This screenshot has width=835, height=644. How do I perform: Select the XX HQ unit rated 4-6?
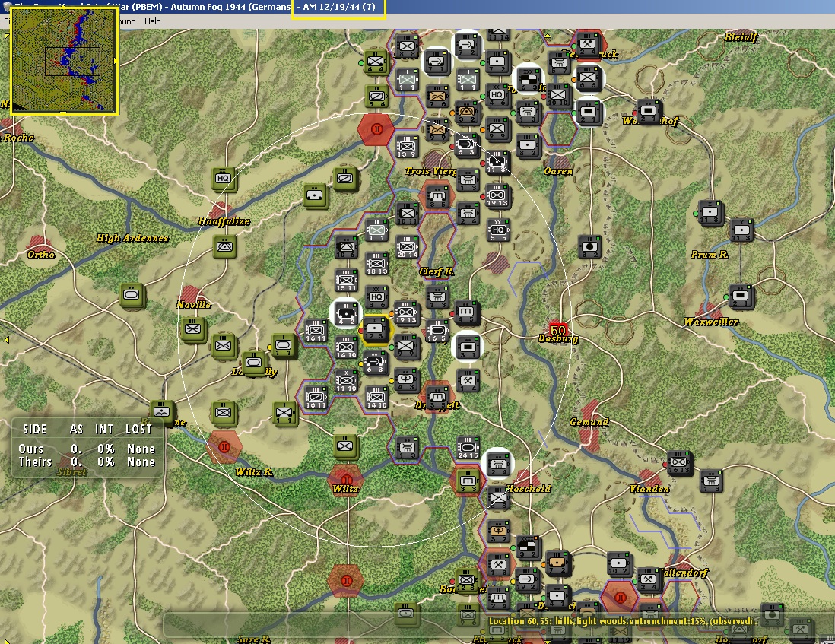[497, 96]
